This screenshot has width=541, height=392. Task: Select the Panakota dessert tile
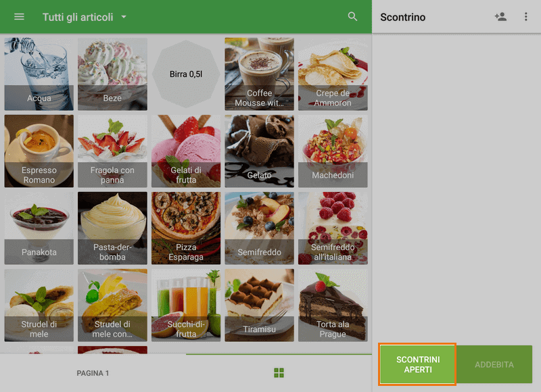pos(39,228)
